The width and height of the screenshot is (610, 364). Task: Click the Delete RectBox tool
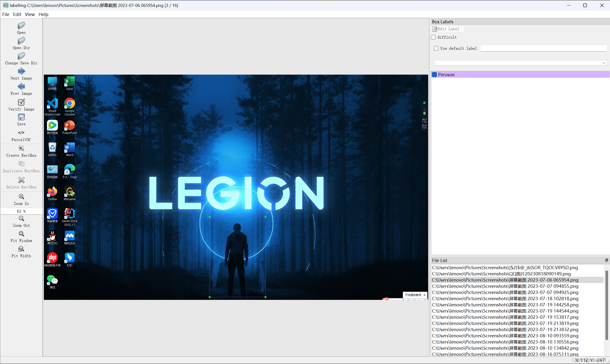(21, 180)
